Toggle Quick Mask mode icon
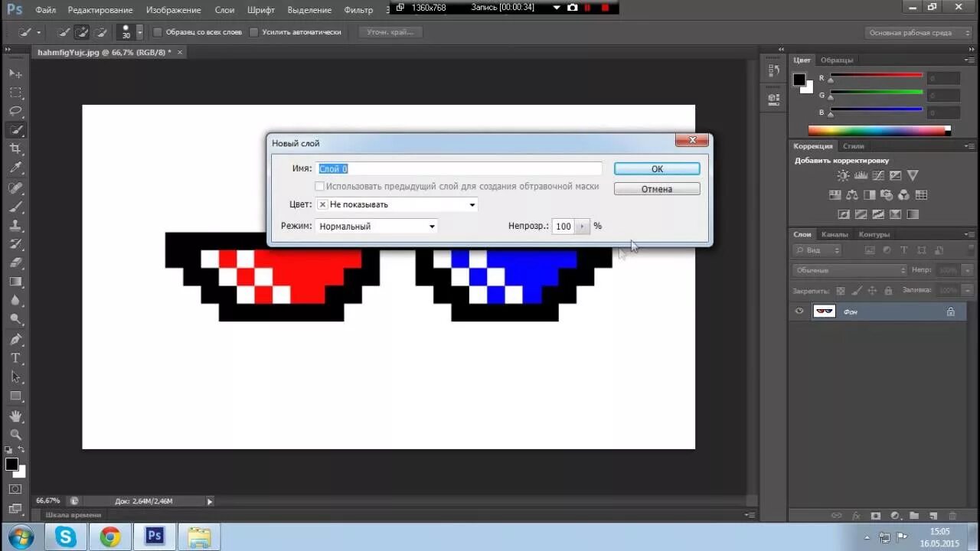 tap(15, 488)
